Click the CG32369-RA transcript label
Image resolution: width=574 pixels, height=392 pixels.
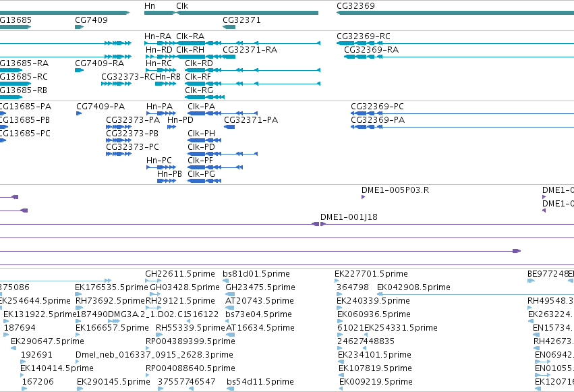click(x=371, y=50)
